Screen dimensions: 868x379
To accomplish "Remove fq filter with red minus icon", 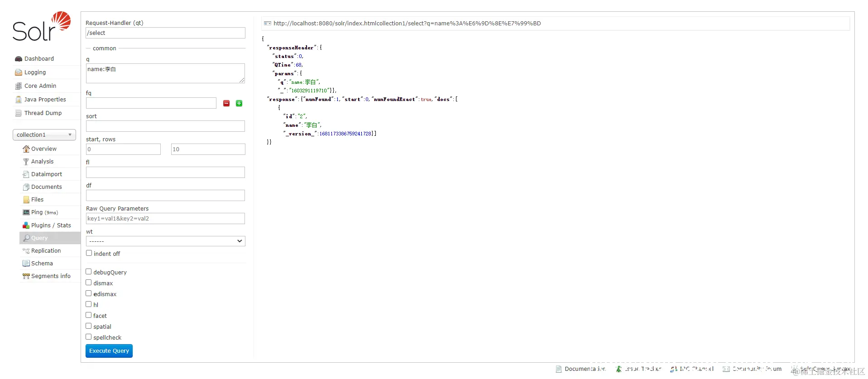I will 226,103.
